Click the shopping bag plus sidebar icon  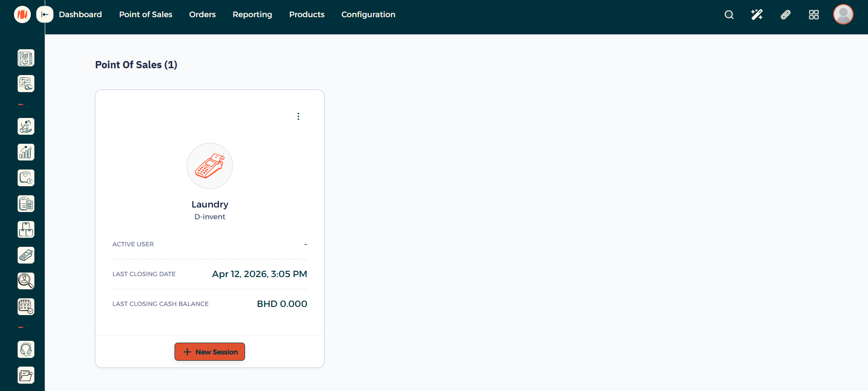coord(26,178)
